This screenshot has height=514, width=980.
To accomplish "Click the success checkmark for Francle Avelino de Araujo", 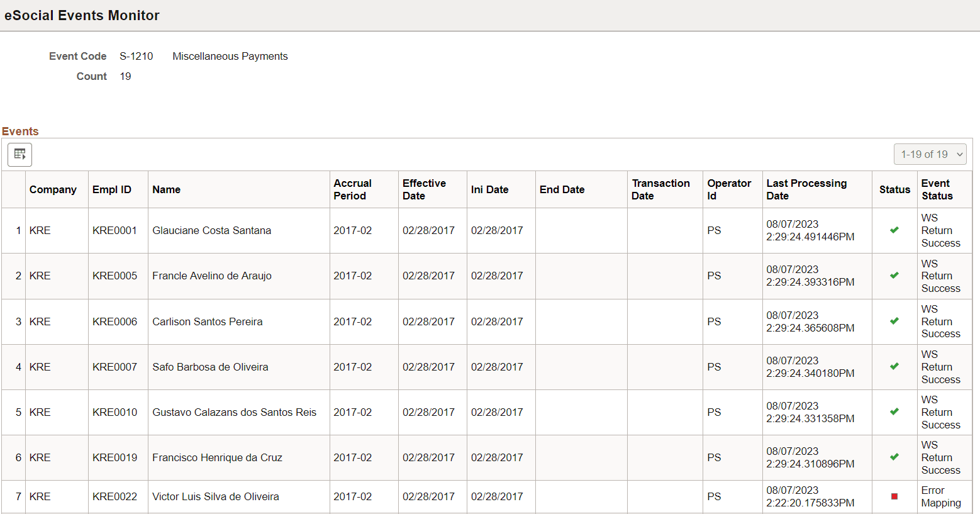I will pyautogui.click(x=894, y=276).
